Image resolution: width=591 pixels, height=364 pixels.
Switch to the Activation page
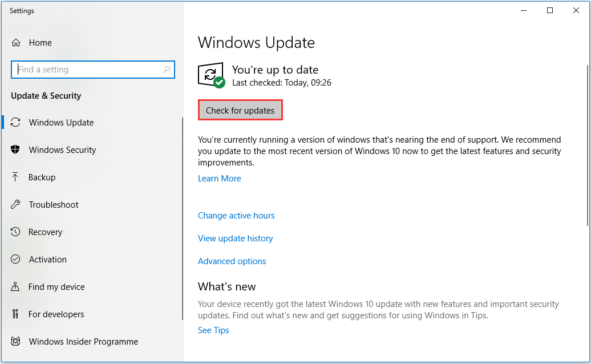tap(47, 259)
